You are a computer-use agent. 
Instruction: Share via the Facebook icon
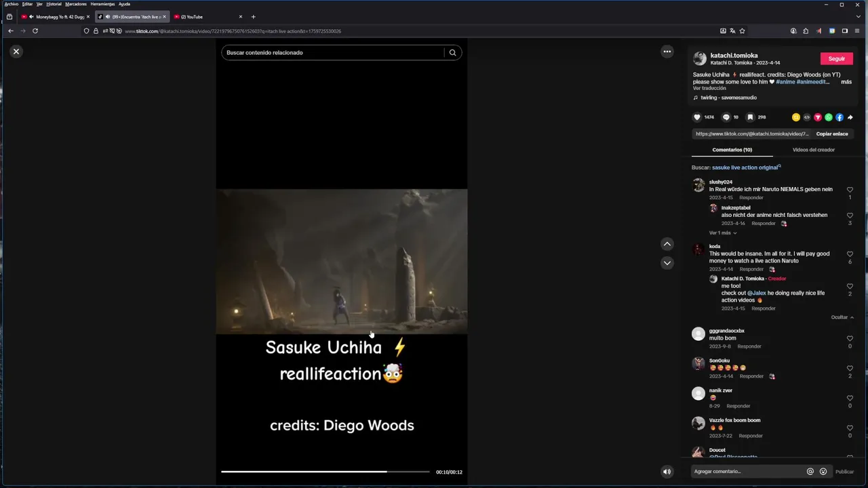[840, 117]
